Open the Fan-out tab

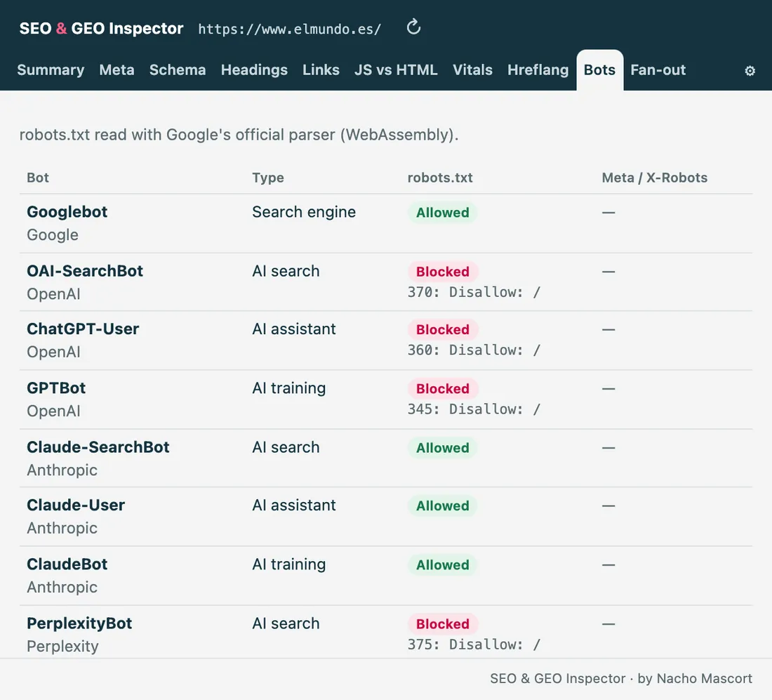point(658,70)
